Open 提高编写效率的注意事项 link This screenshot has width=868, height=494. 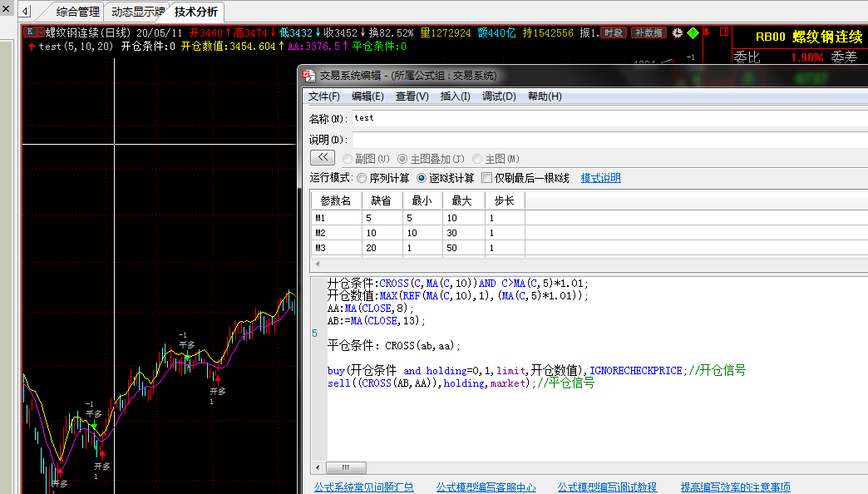[x=736, y=487]
